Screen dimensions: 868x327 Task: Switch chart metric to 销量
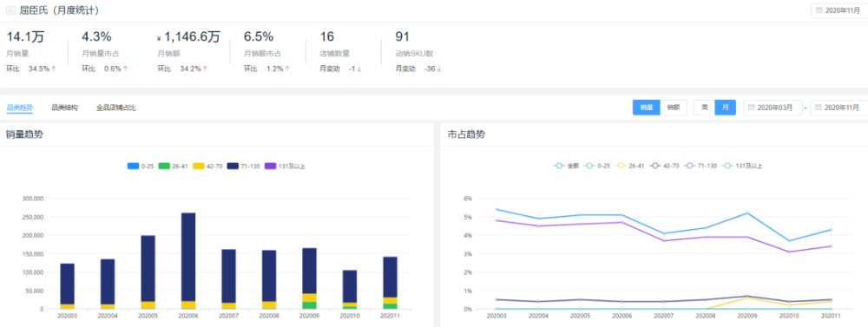(646, 108)
